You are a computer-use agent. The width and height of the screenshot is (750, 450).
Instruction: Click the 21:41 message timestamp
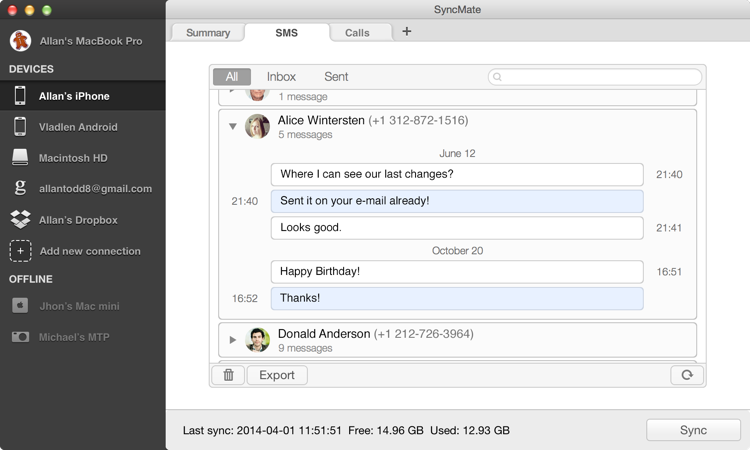669,228
